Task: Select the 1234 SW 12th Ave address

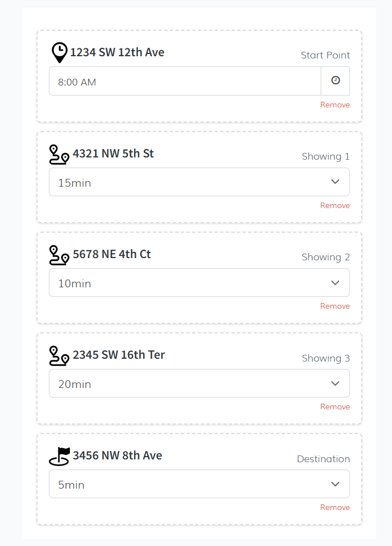Action: [x=117, y=53]
